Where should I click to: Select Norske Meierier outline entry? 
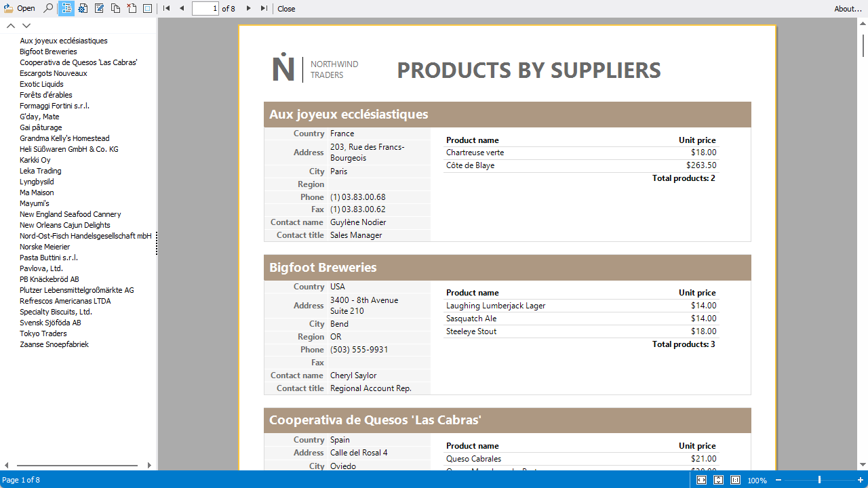[45, 247]
